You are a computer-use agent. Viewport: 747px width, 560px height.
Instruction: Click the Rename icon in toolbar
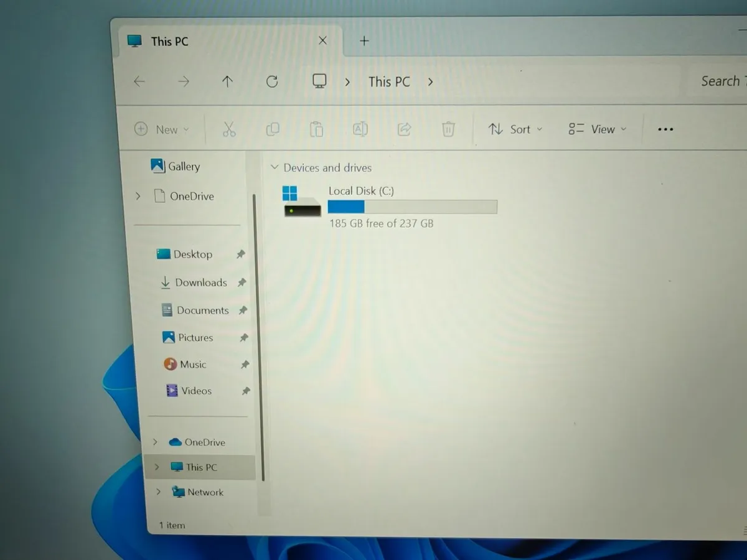click(x=360, y=129)
